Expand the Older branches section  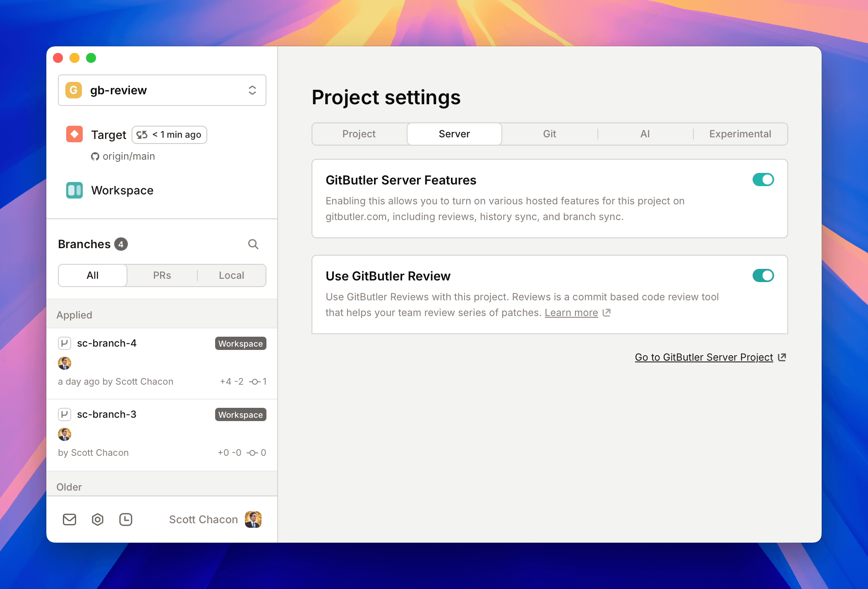pyautogui.click(x=69, y=487)
